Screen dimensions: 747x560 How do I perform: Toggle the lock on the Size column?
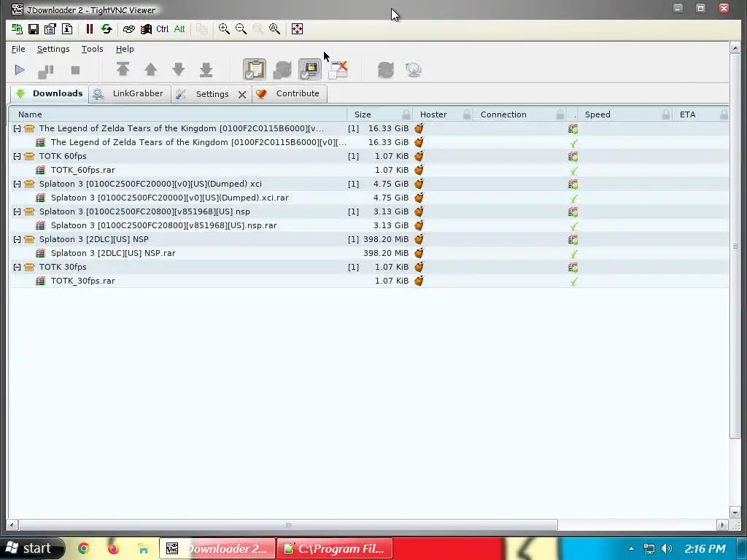click(406, 114)
